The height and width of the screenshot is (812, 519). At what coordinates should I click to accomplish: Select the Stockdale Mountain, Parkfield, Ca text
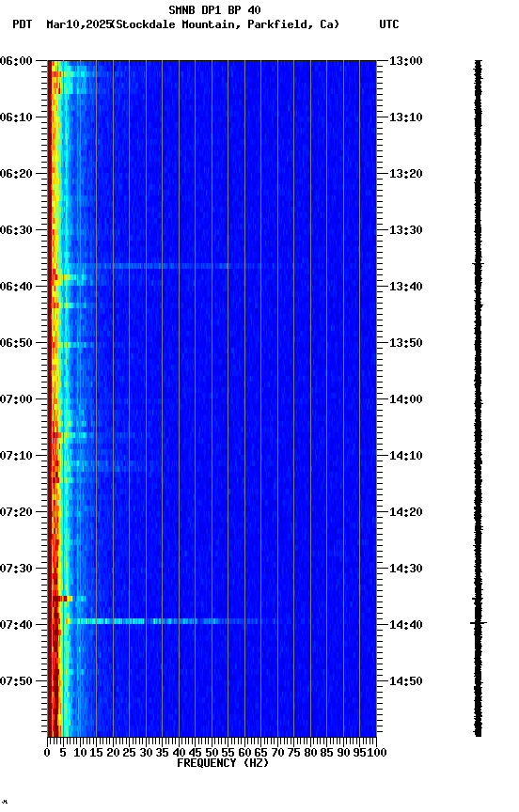click(x=226, y=24)
